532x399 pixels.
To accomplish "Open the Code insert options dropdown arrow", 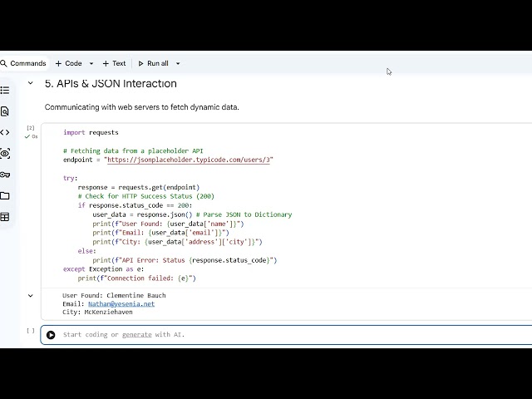I will (91, 63).
